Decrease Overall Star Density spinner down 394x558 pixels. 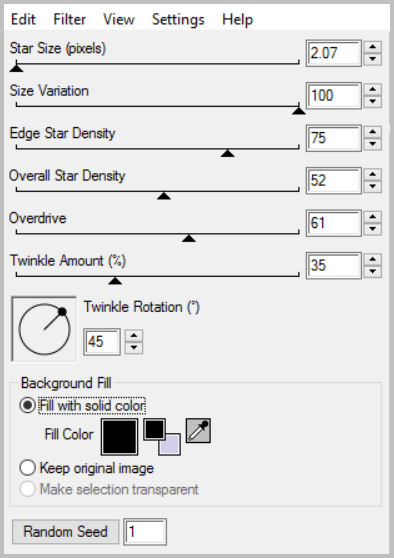pyautogui.click(x=373, y=186)
